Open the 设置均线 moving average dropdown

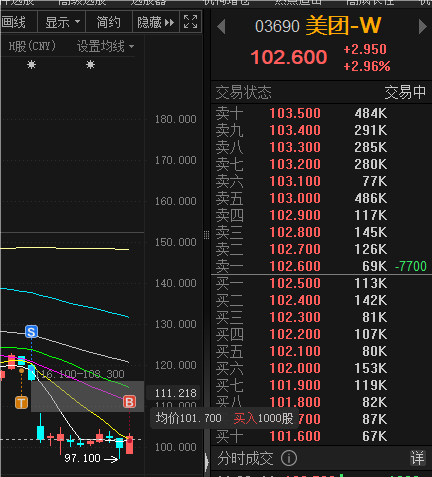point(105,46)
